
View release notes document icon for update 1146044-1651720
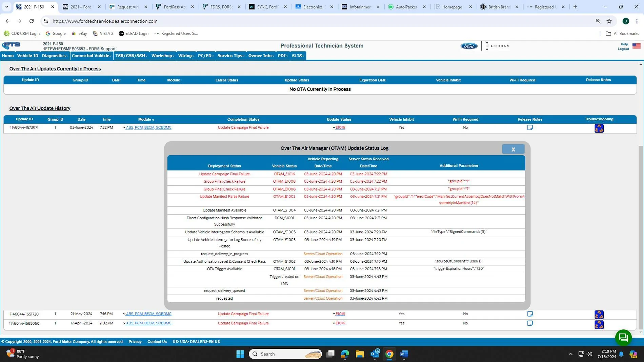pos(530,314)
